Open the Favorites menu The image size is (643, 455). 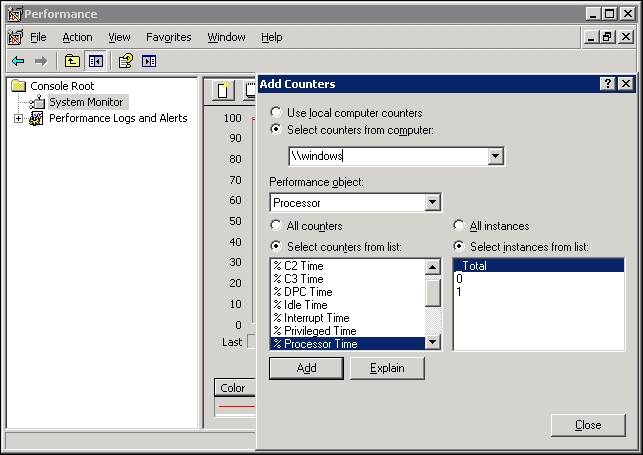pos(168,37)
